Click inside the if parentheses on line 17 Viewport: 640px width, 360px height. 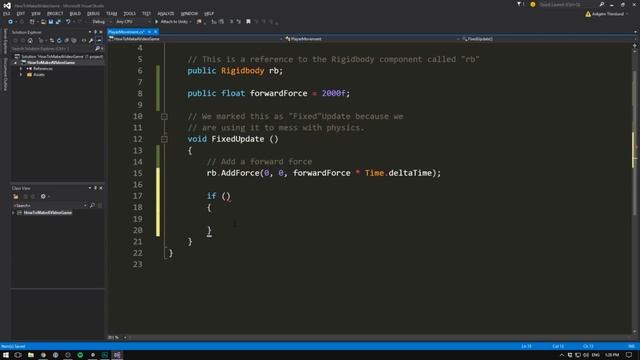(226, 196)
